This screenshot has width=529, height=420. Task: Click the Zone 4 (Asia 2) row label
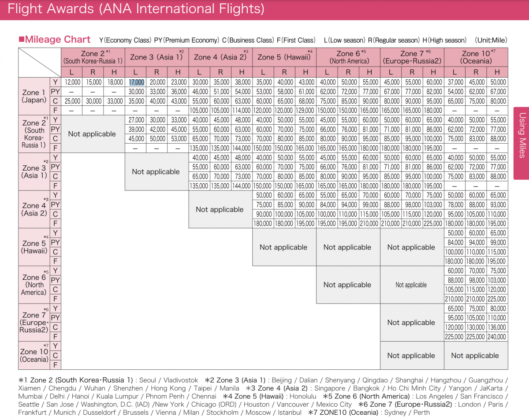[x=34, y=209]
